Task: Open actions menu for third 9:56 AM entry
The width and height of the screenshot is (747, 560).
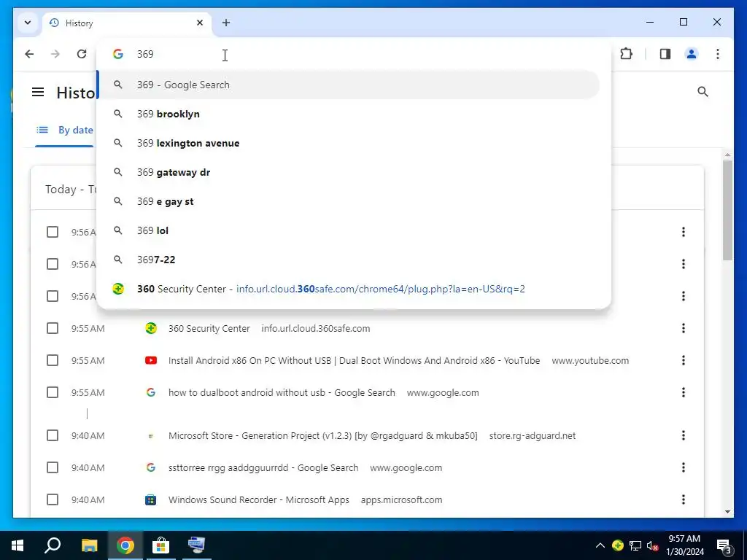Action: tap(683, 296)
